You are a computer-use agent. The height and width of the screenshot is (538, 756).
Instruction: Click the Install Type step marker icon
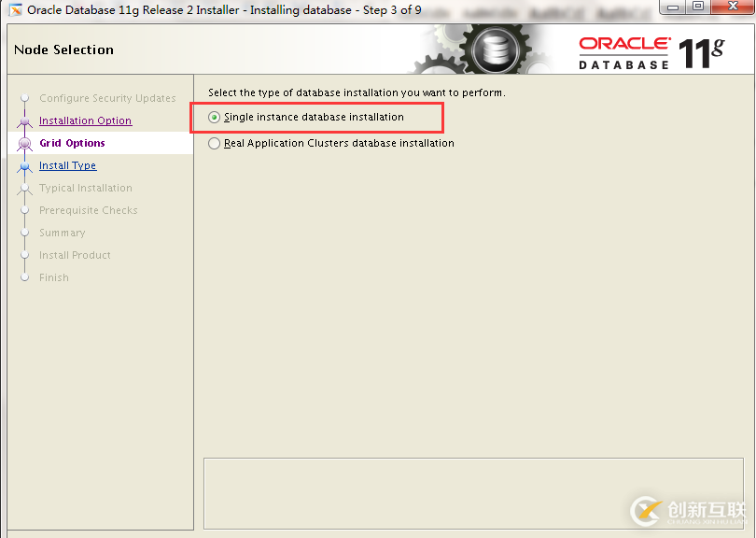click(x=24, y=166)
